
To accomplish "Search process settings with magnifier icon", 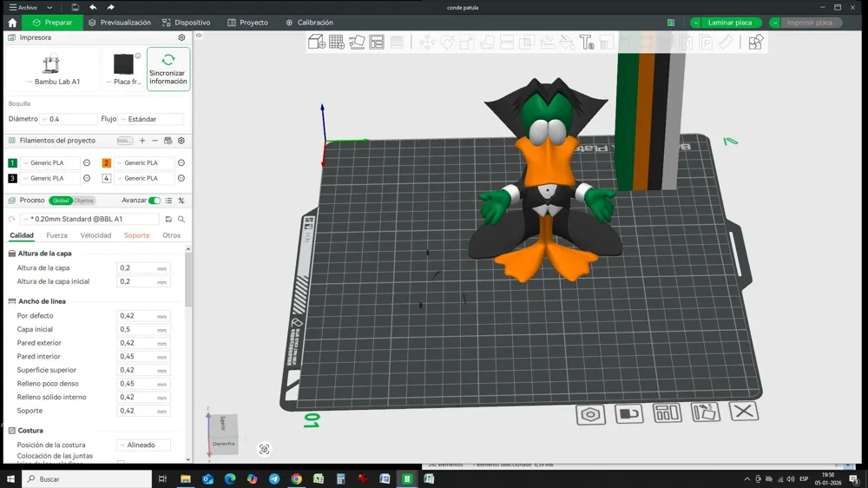I will (181, 220).
